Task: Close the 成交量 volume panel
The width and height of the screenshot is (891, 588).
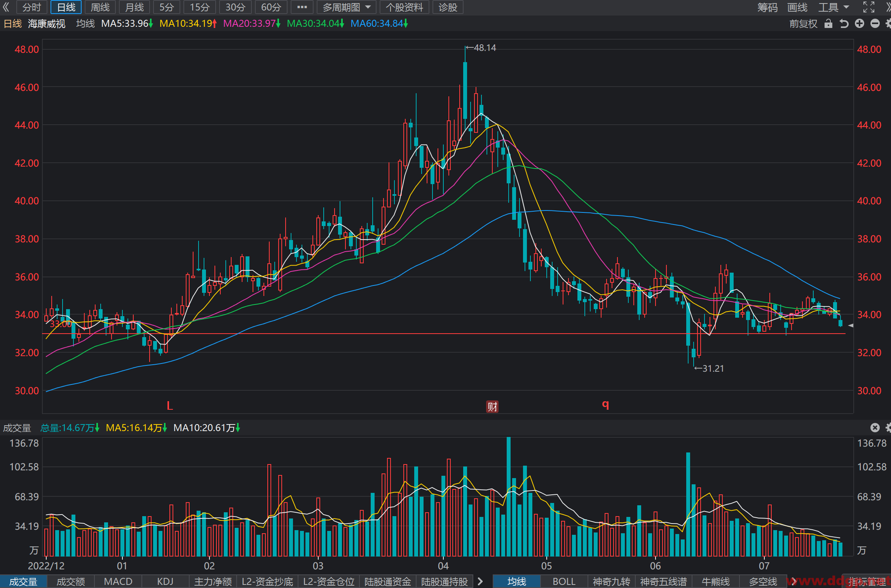Action: [875, 428]
